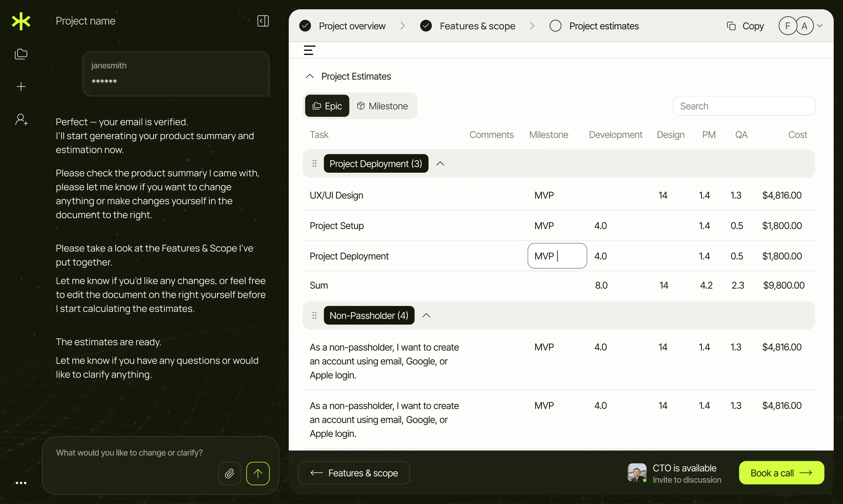This screenshot has height=504, width=843.
Task: Open the avatars dropdown chevron in header
Action: pyautogui.click(x=819, y=26)
